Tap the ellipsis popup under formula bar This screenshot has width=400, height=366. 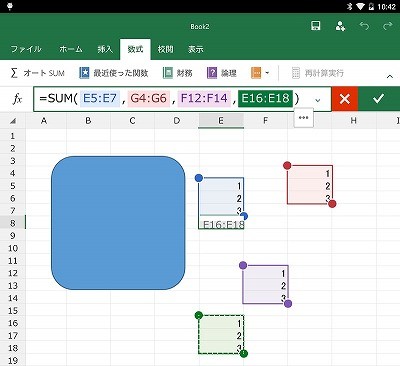tap(303, 118)
